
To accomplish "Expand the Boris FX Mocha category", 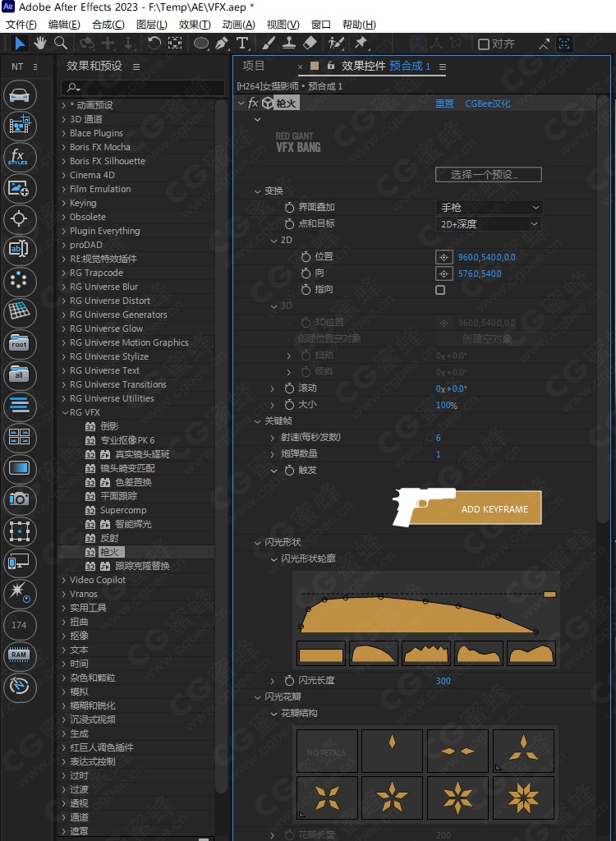I will 64,147.
